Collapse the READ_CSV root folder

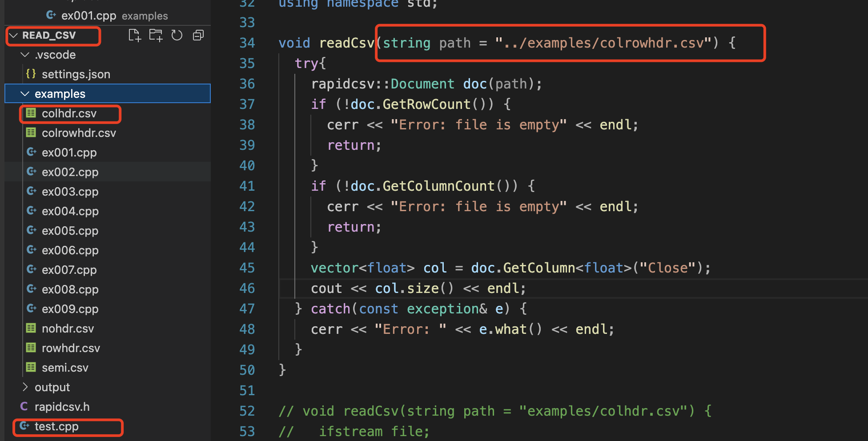[13, 35]
